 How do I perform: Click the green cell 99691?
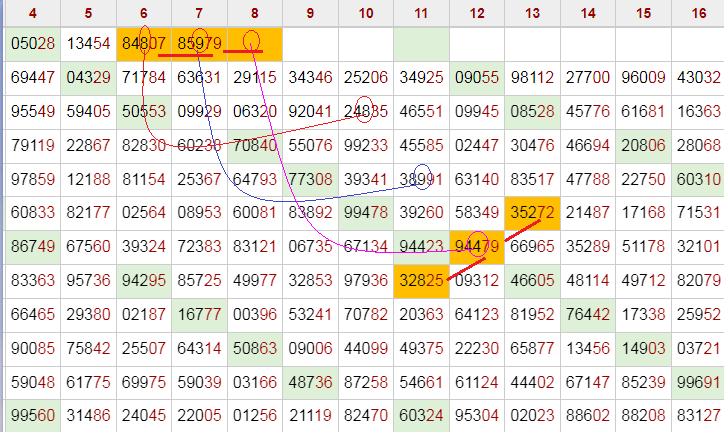pyautogui.click(x=697, y=381)
